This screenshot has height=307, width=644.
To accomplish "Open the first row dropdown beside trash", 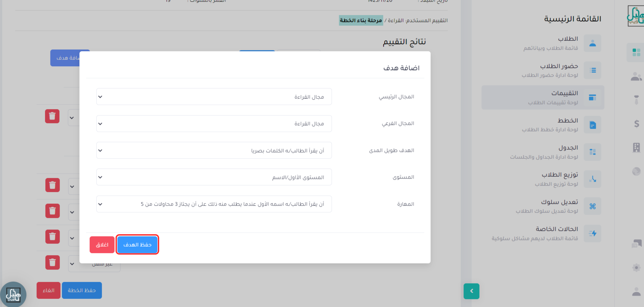I will [x=74, y=118].
